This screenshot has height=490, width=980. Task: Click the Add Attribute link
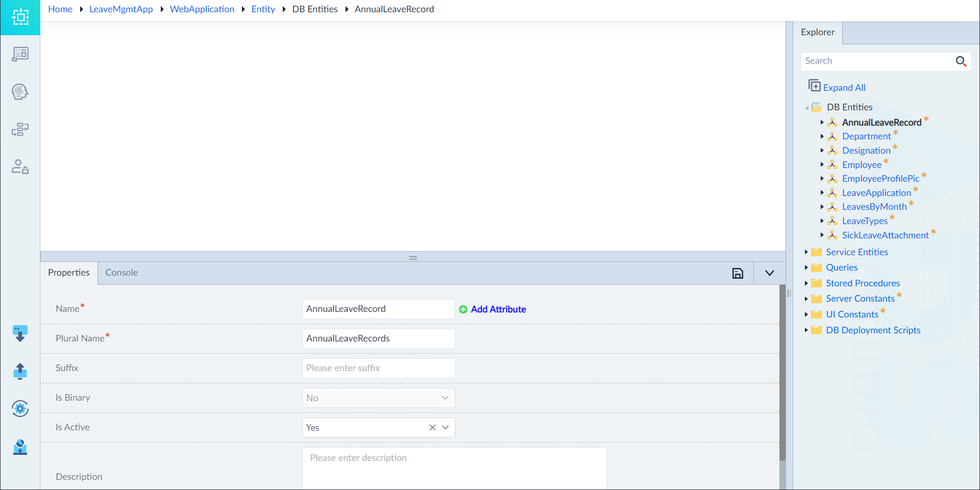click(x=498, y=309)
